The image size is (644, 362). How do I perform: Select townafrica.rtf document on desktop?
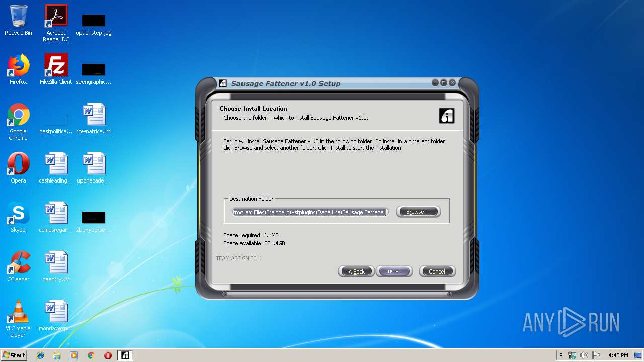[94, 119]
